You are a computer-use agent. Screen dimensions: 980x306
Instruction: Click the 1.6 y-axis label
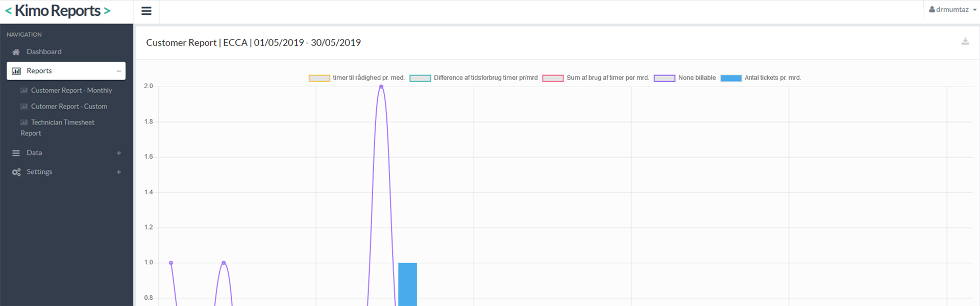(149, 157)
